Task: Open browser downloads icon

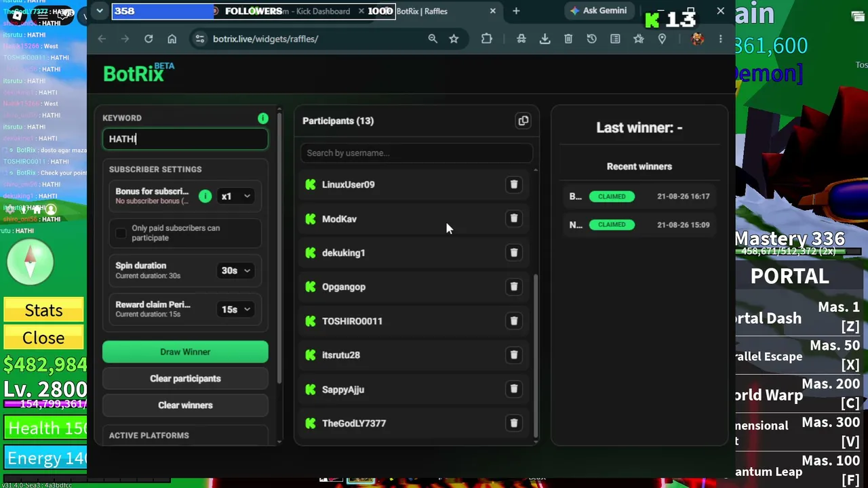Action: pos(545,39)
